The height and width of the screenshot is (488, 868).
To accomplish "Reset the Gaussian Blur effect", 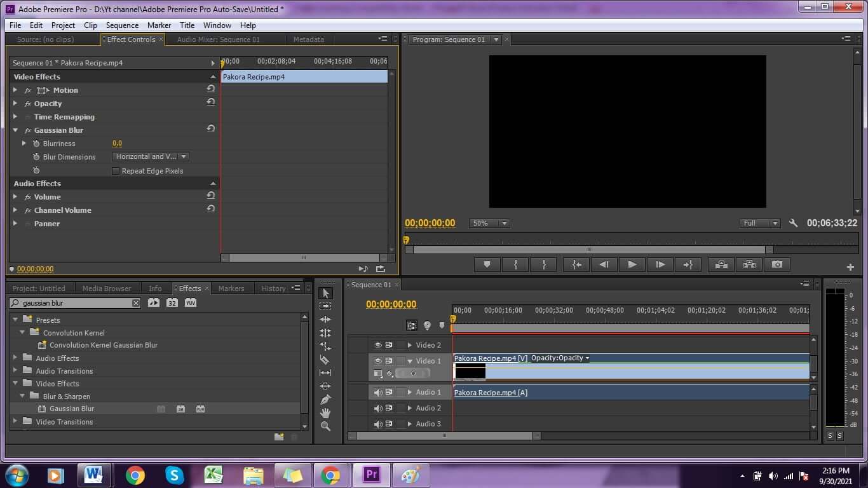I will coord(210,129).
